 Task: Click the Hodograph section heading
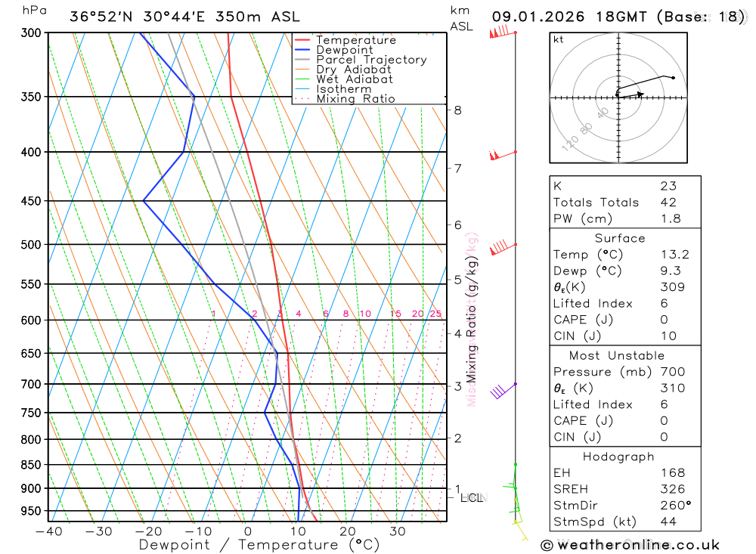(x=618, y=457)
